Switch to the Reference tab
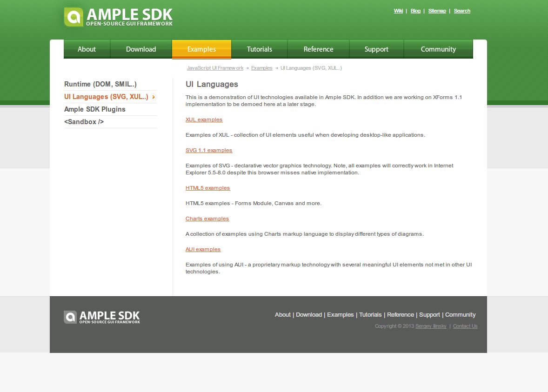The height and width of the screenshot is (392, 548). coord(318,49)
